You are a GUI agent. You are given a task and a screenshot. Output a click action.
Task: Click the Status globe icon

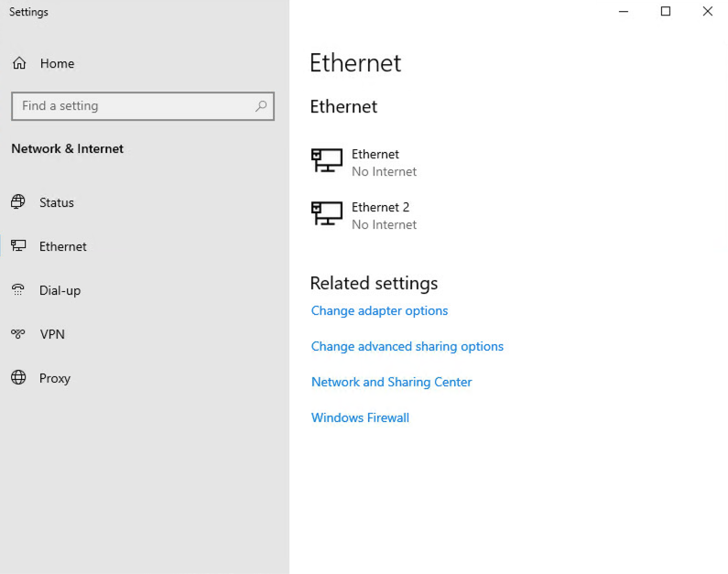point(18,201)
